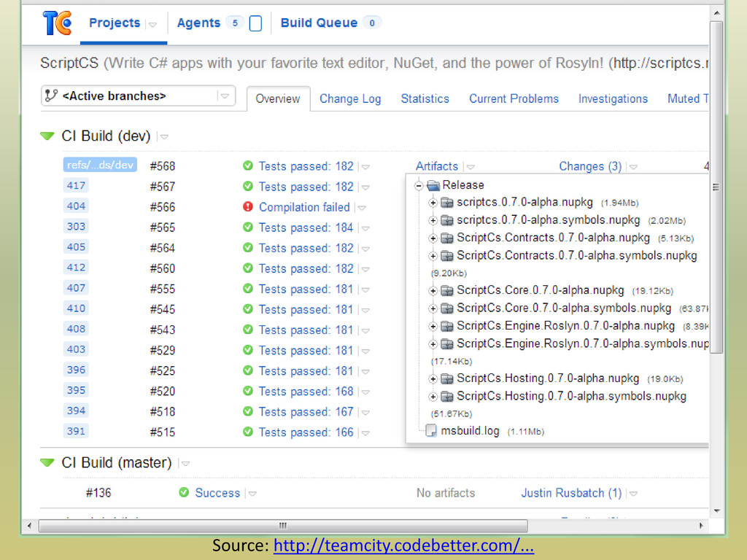
Task: Click red failure icon for build #566
Action: [248, 206]
